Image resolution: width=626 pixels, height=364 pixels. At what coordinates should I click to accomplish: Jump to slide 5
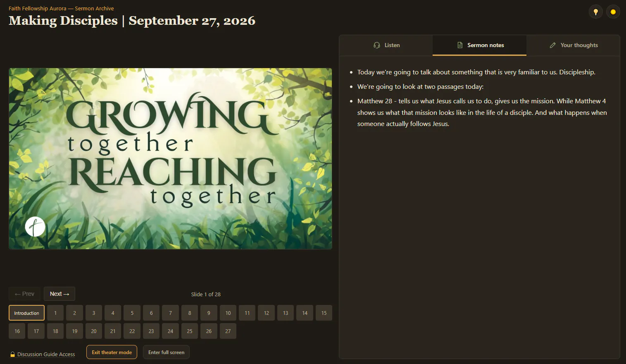click(x=132, y=313)
